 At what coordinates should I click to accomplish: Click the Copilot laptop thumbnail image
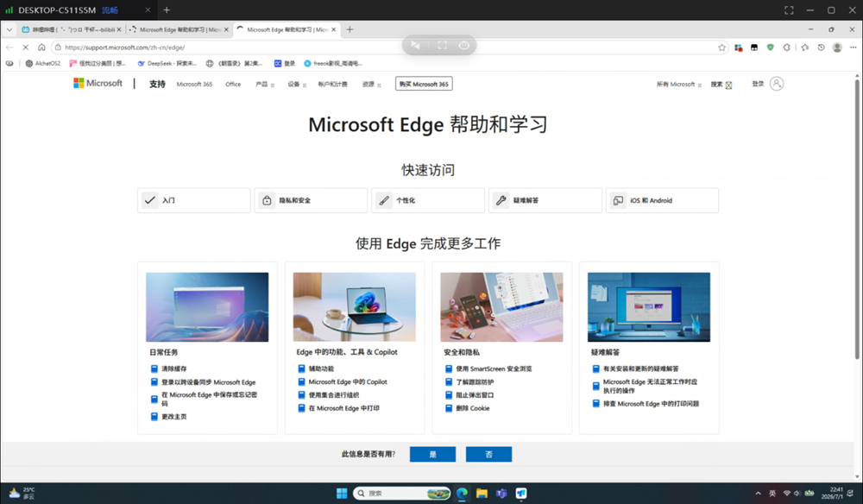355,307
